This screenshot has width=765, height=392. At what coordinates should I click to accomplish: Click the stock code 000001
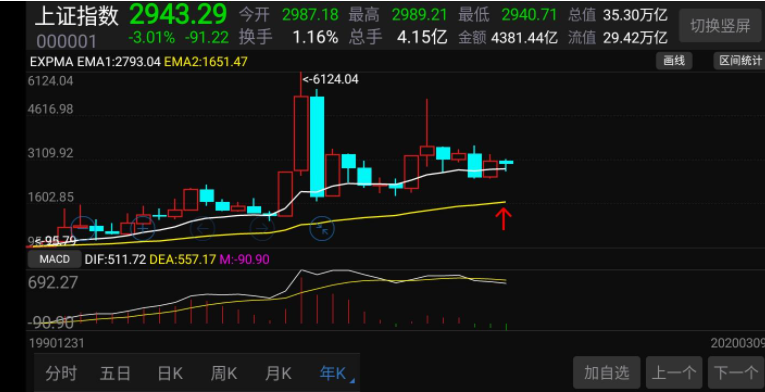pyautogui.click(x=66, y=42)
